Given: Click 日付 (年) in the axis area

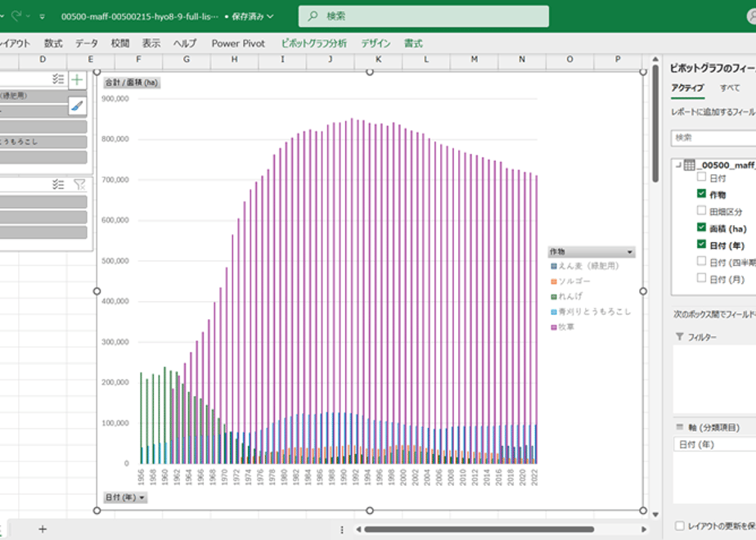Looking at the screenshot, I should click(715, 444).
